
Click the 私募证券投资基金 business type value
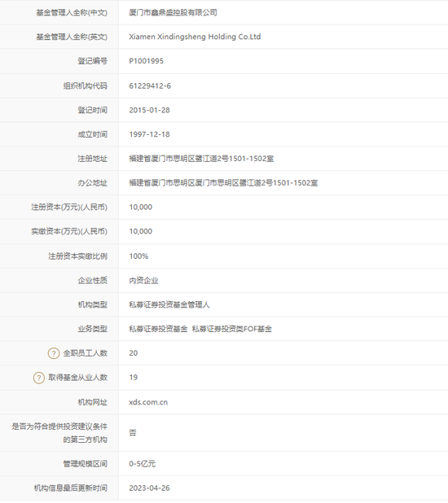158,329
